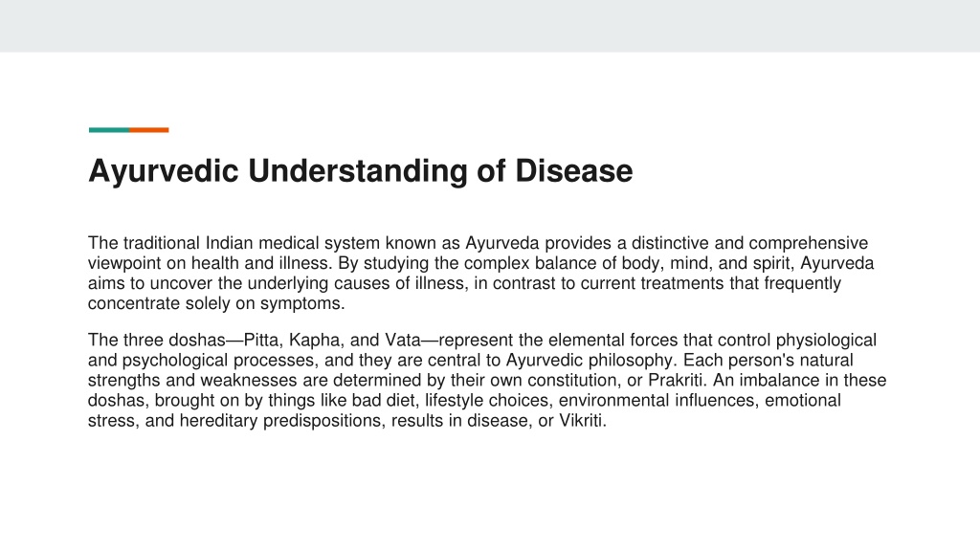Click the word 'Vata' in second paragraph
The width and height of the screenshot is (980, 551).
point(403,341)
